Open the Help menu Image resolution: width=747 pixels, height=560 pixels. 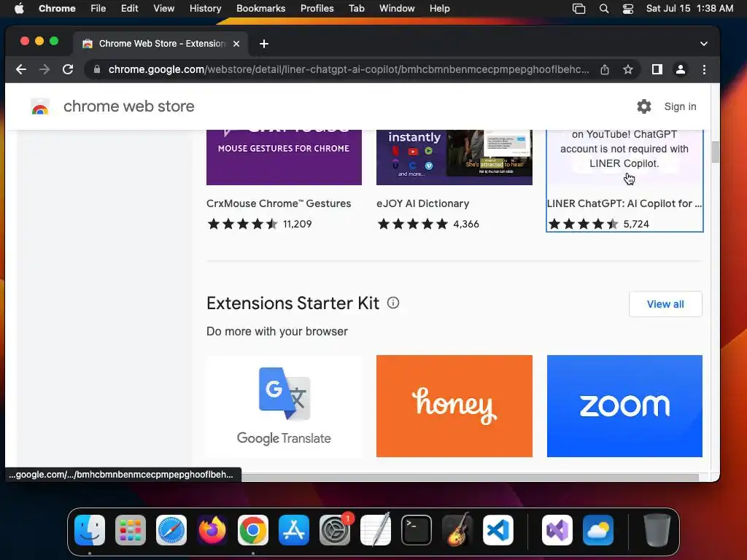(x=439, y=9)
